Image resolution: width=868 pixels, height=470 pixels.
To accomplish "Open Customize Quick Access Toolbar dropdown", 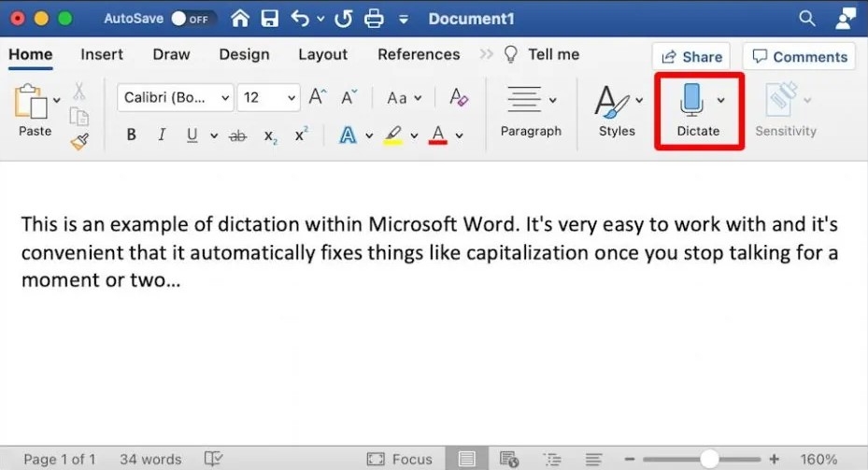I will point(404,20).
